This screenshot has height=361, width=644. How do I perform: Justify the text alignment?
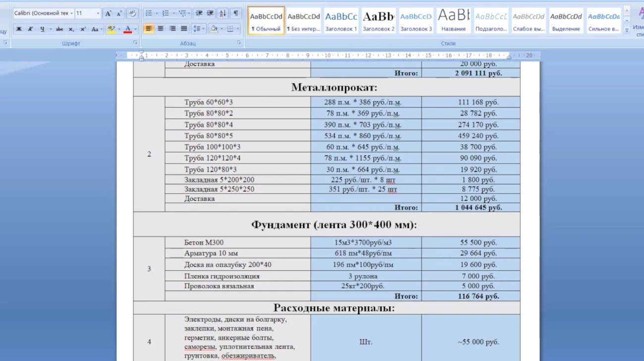point(184,29)
